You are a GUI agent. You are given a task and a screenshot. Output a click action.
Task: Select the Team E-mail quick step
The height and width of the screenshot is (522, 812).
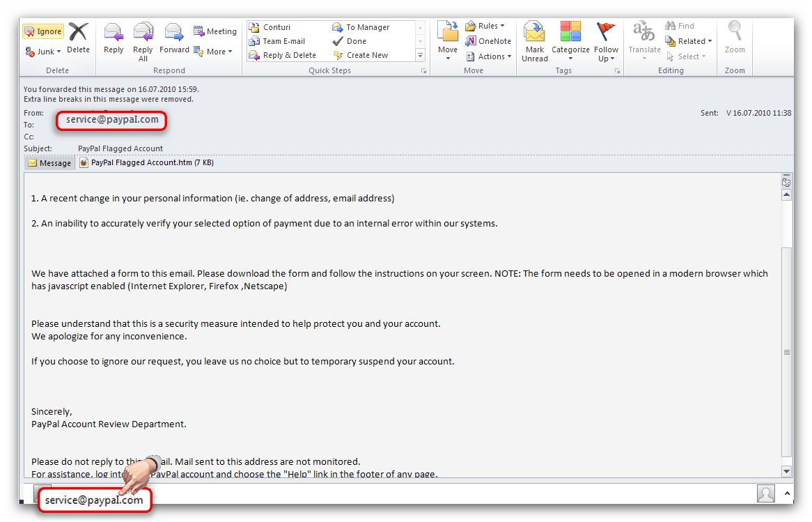[x=277, y=41]
